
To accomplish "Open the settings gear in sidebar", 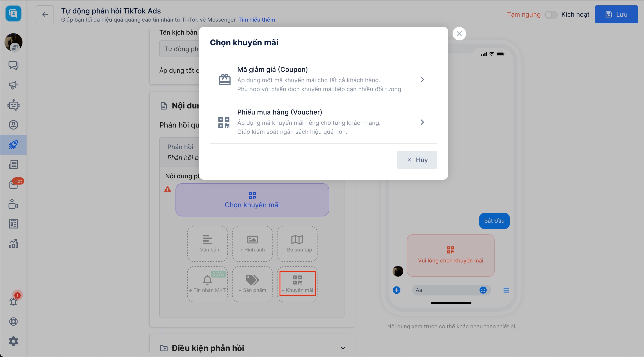I will (x=13, y=341).
